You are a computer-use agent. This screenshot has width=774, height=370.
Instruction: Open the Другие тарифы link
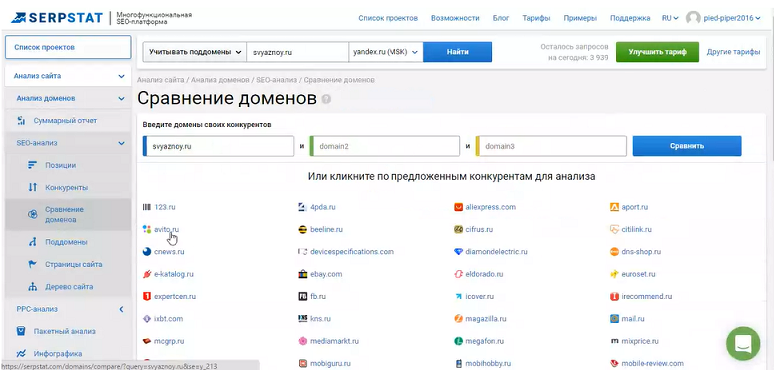734,52
